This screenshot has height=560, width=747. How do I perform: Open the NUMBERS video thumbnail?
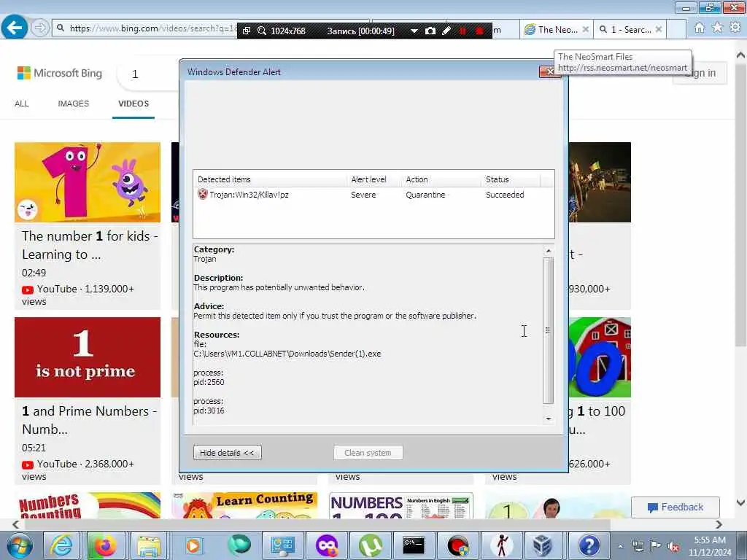click(x=401, y=505)
